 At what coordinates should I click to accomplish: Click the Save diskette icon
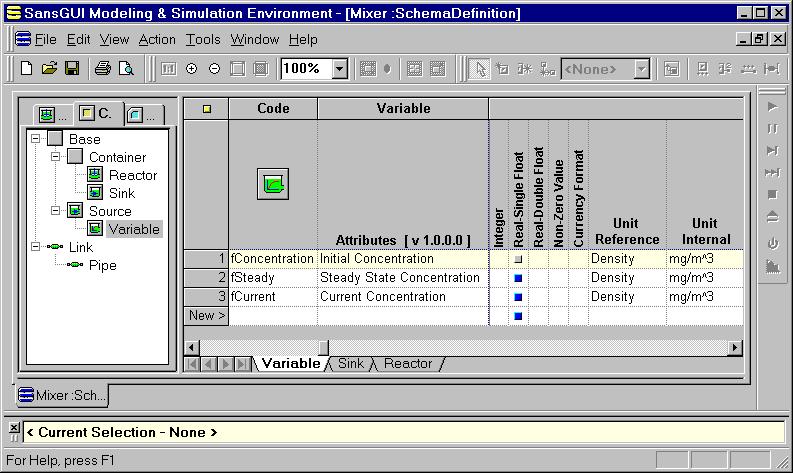coord(72,69)
